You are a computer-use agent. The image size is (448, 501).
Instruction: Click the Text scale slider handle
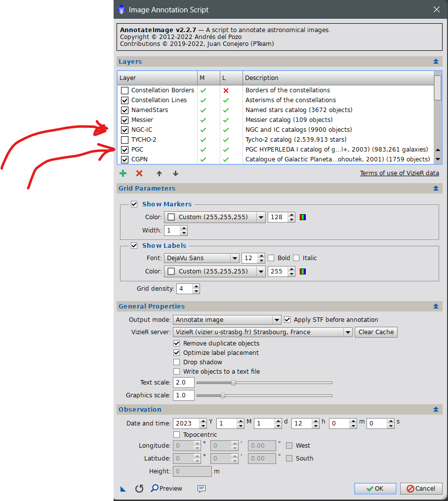click(234, 383)
